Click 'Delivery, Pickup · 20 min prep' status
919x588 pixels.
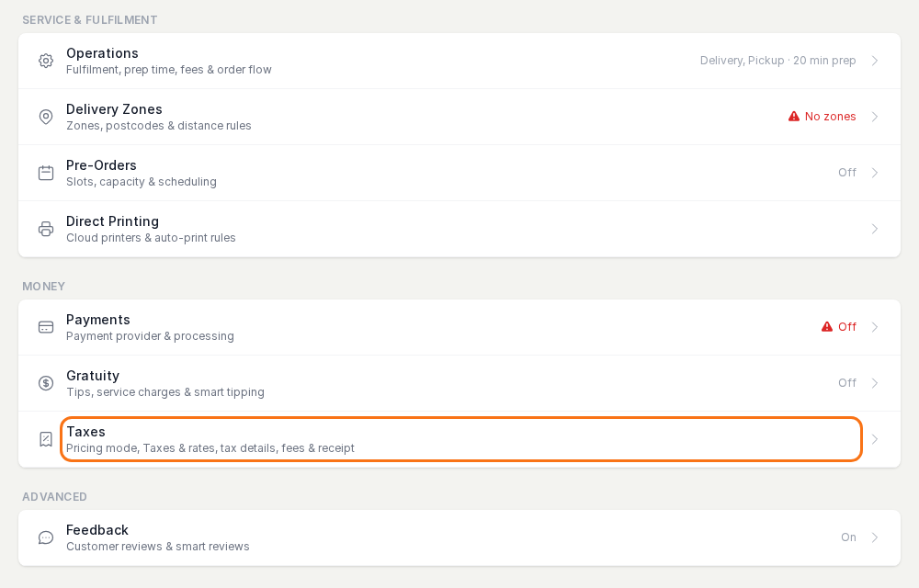pyautogui.click(x=777, y=61)
